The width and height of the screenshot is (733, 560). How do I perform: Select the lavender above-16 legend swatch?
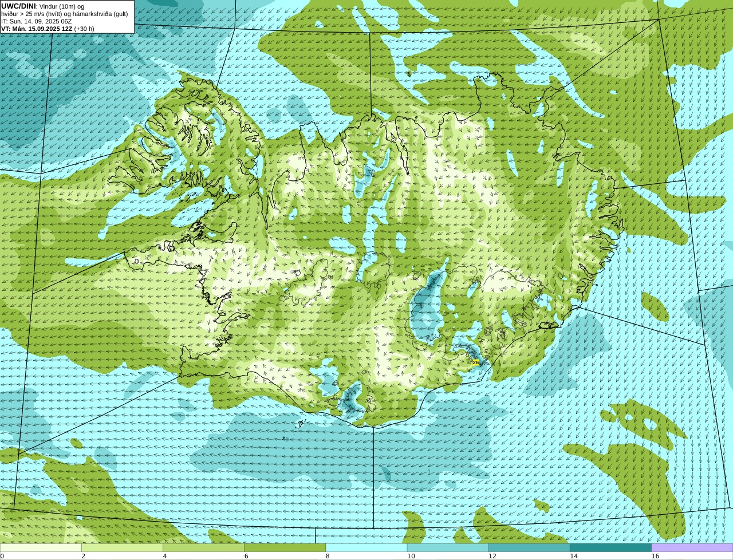click(692, 548)
